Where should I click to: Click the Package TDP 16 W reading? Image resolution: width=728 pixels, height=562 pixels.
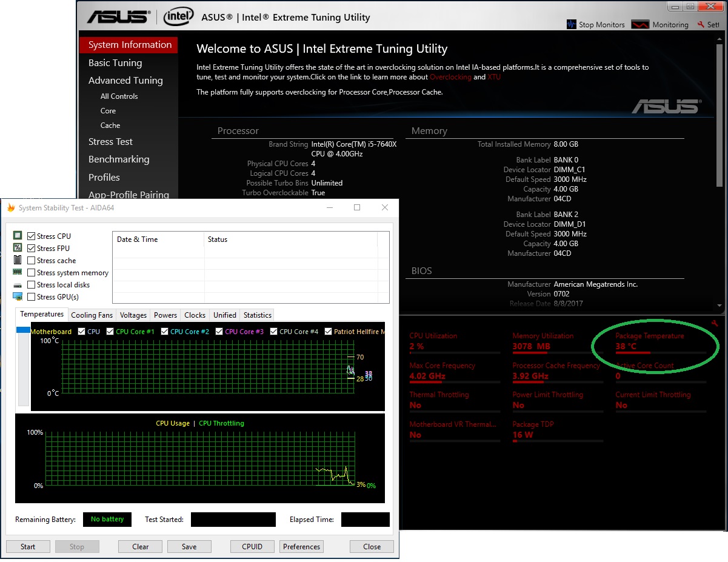(558, 430)
